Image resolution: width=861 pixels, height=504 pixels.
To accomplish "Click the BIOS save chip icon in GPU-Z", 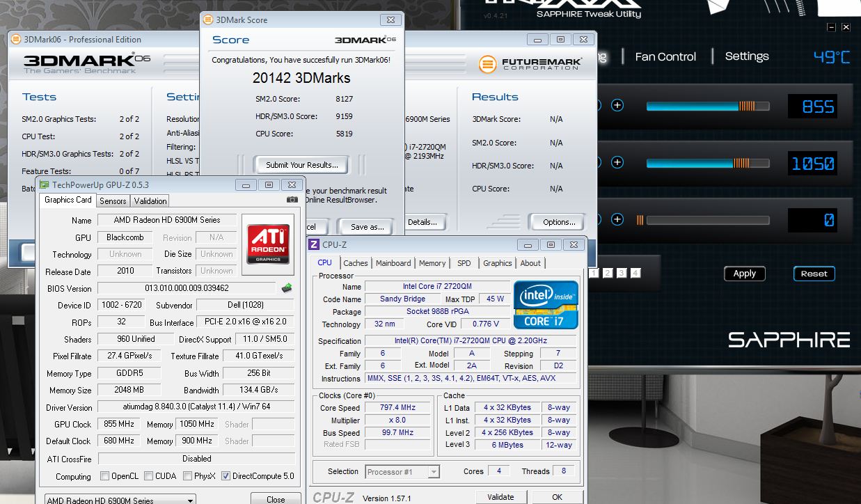I will point(287,288).
